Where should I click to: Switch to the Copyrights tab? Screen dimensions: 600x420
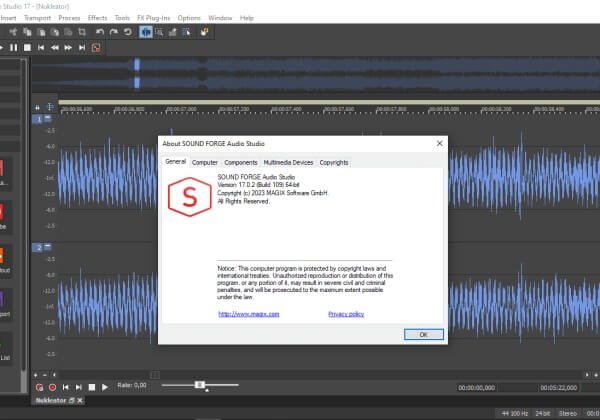point(334,163)
